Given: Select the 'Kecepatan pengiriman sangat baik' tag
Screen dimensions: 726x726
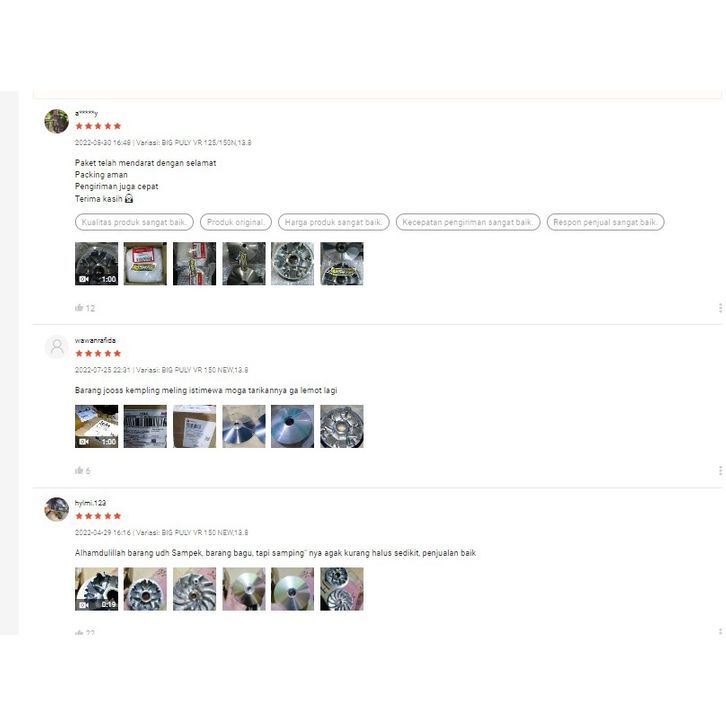Looking at the screenshot, I should (x=468, y=222).
